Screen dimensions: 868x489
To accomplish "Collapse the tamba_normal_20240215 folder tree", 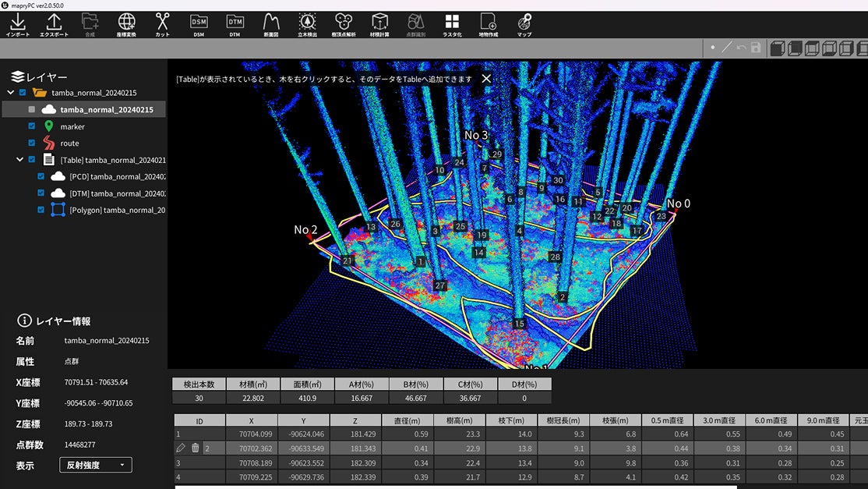I will click(x=10, y=93).
